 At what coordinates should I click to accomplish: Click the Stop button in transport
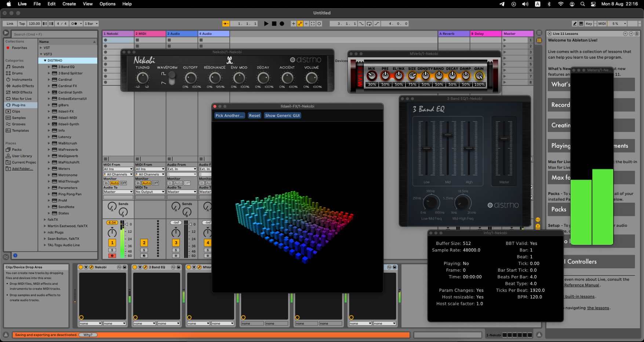coord(274,23)
